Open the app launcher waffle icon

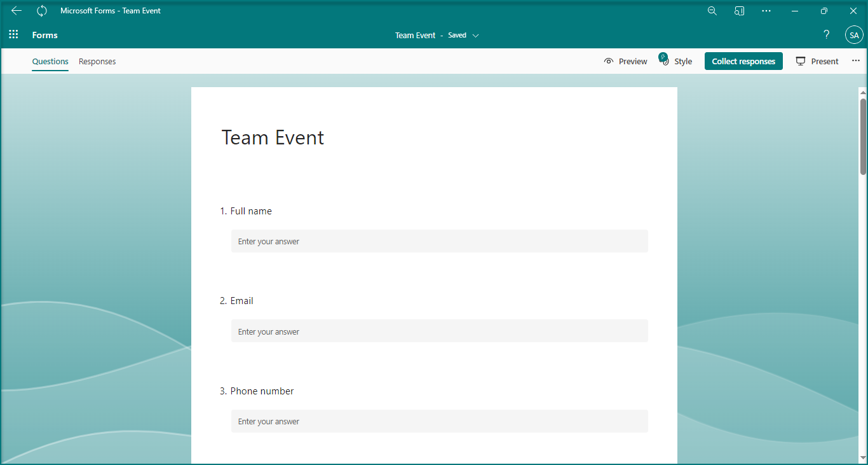(13, 35)
